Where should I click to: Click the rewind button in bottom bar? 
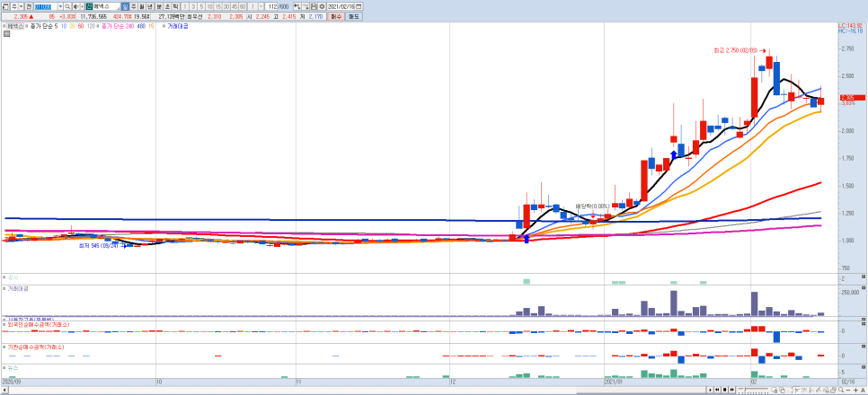[x=717, y=390]
